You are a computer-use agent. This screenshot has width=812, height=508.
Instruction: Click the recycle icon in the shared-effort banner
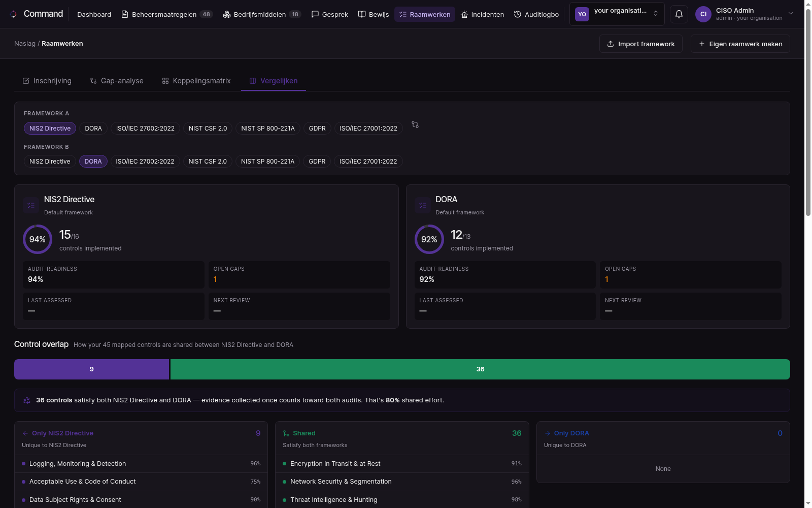(27, 400)
